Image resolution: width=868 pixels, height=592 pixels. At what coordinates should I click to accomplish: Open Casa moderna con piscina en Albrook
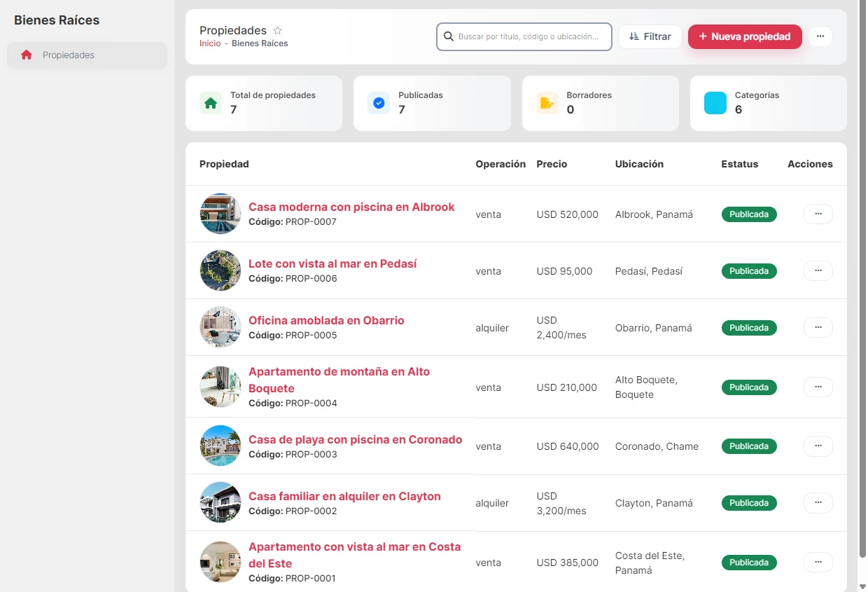click(x=351, y=207)
